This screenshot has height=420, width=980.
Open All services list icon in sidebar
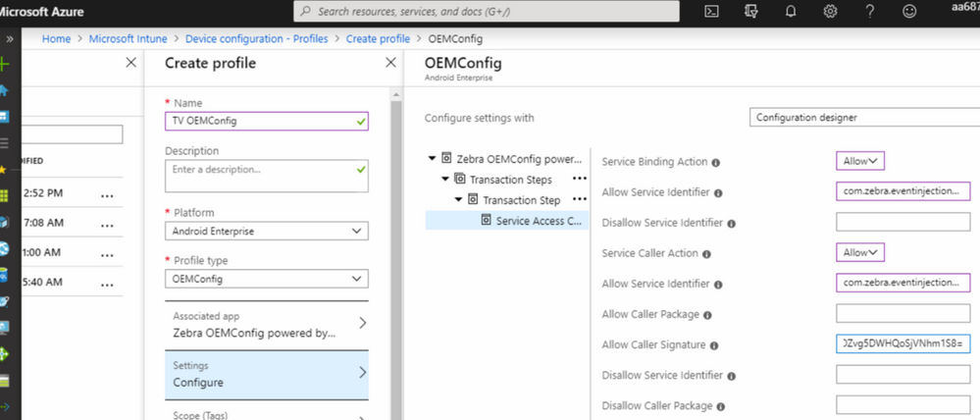[x=4, y=143]
